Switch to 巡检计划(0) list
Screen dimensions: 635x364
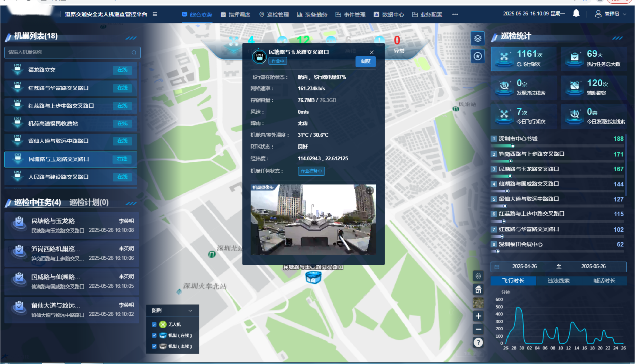click(89, 203)
